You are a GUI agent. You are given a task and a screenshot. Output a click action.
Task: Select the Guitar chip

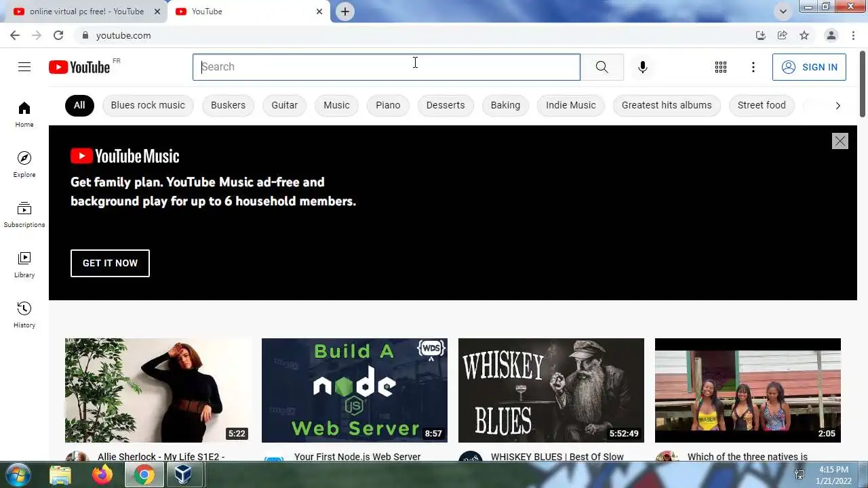(x=284, y=105)
